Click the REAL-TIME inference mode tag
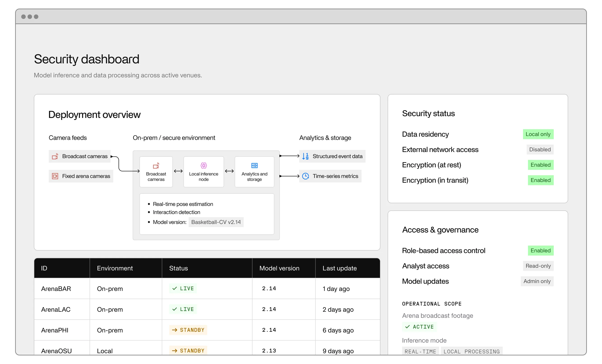 pos(420,351)
